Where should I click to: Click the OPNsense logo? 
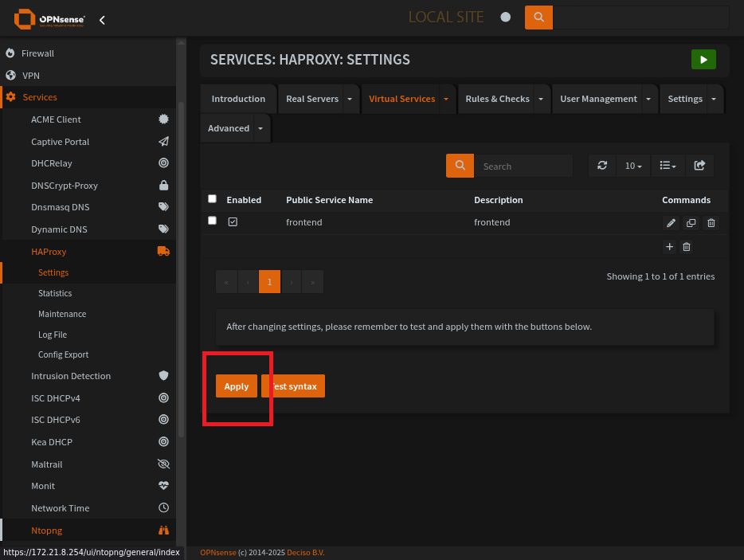coord(49,19)
